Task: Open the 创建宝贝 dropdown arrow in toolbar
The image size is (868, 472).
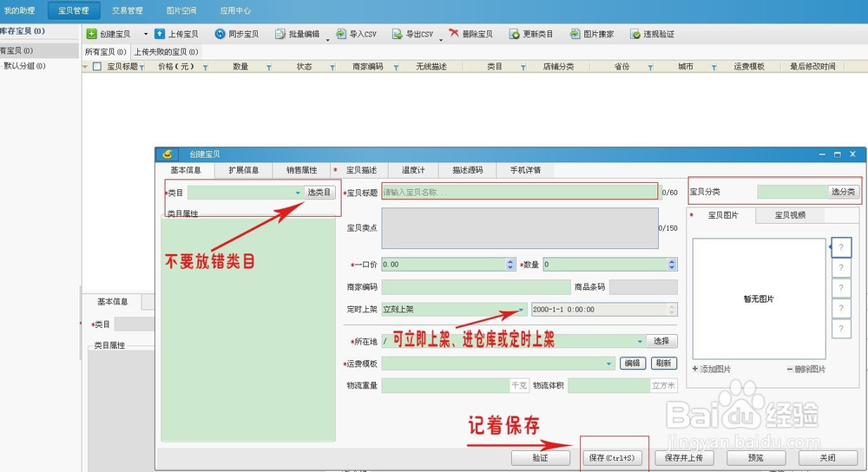Action: 146,35
